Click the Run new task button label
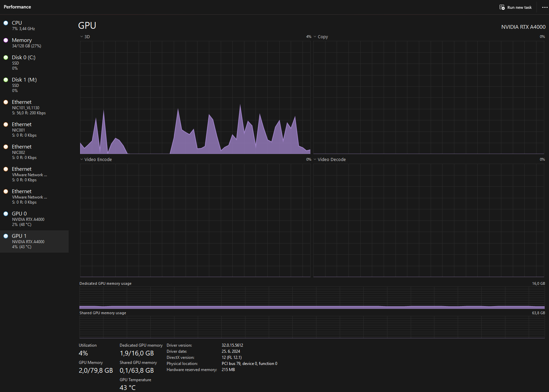The width and height of the screenshot is (549, 392). [519, 7]
